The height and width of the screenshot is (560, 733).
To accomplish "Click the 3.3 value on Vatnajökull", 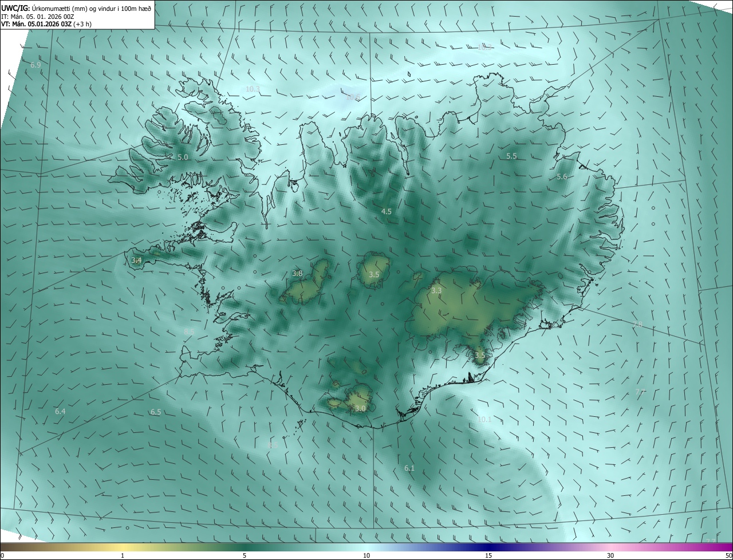I will [x=436, y=291].
